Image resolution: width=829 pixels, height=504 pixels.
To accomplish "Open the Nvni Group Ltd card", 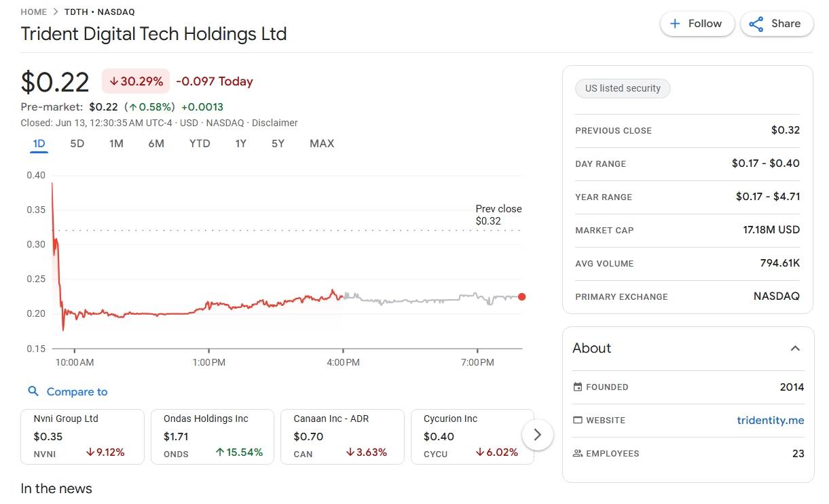I will (x=82, y=437).
